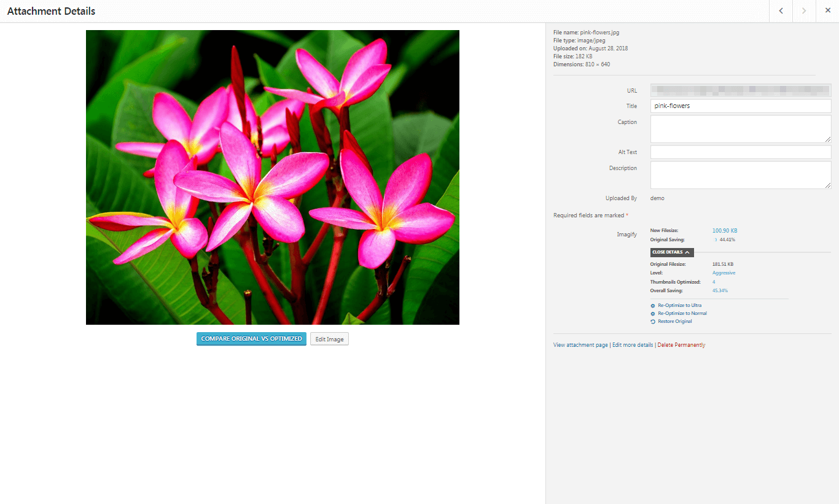Image resolution: width=839 pixels, height=504 pixels.
Task: Click the Restore Original undo icon
Action: pyautogui.click(x=652, y=321)
